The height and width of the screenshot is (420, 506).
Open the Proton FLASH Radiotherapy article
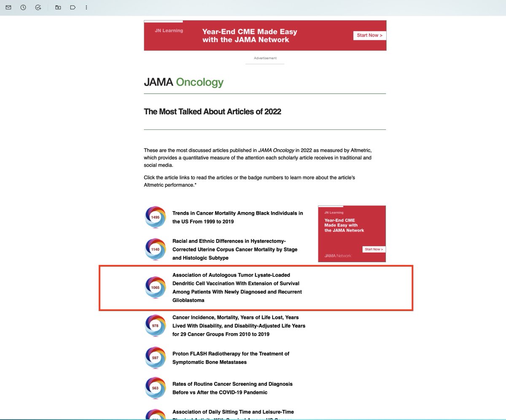tap(231, 358)
